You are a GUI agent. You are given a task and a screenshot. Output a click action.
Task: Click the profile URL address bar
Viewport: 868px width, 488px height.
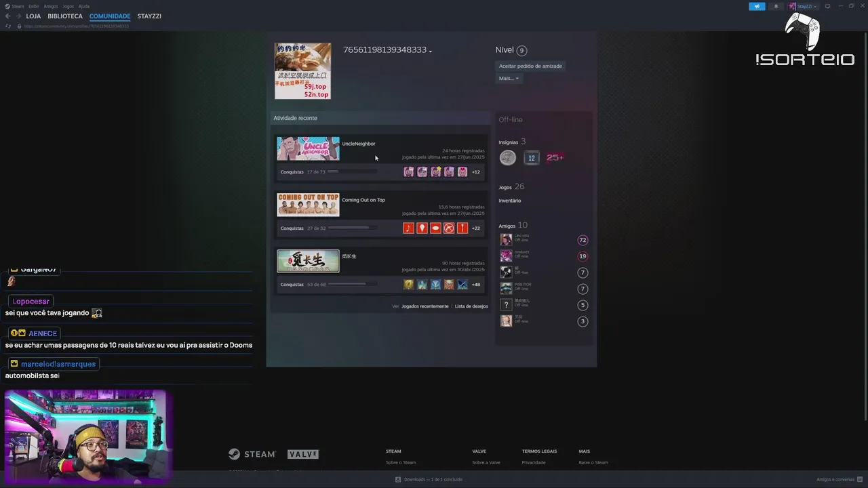(x=76, y=26)
